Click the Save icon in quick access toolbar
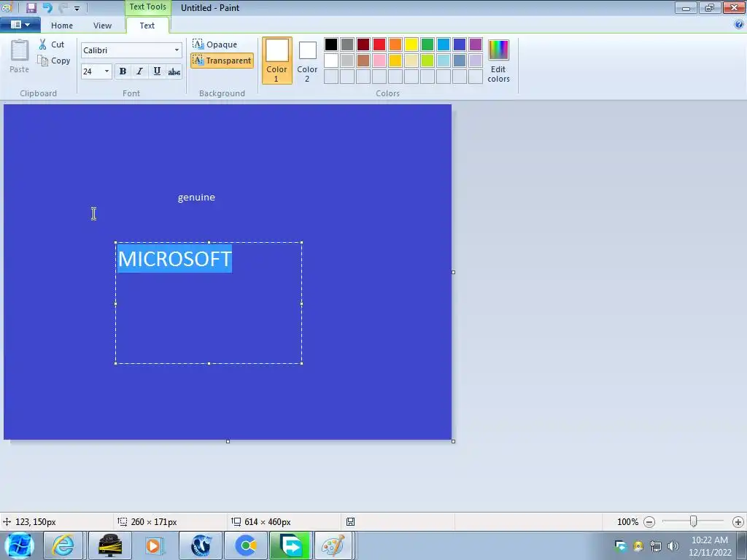The height and width of the screenshot is (560, 747). pos(31,7)
